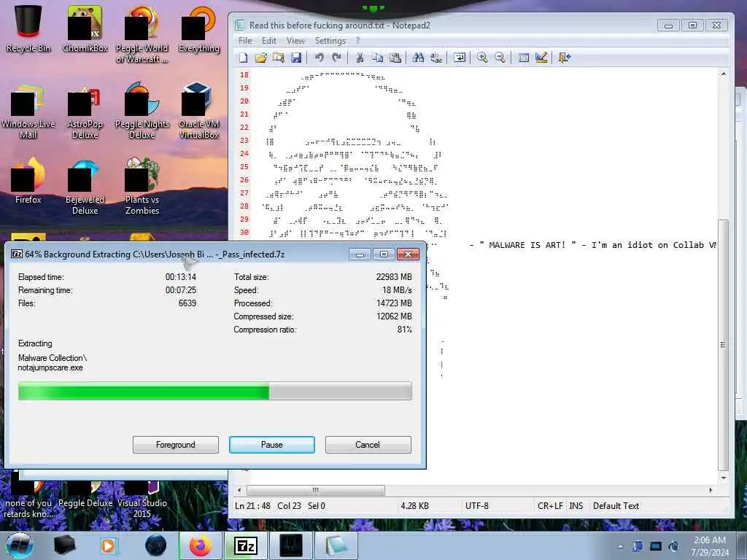Click the Firefox taskbar button
This screenshot has width=747, height=560.
pyautogui.click(x=201, y=545)
